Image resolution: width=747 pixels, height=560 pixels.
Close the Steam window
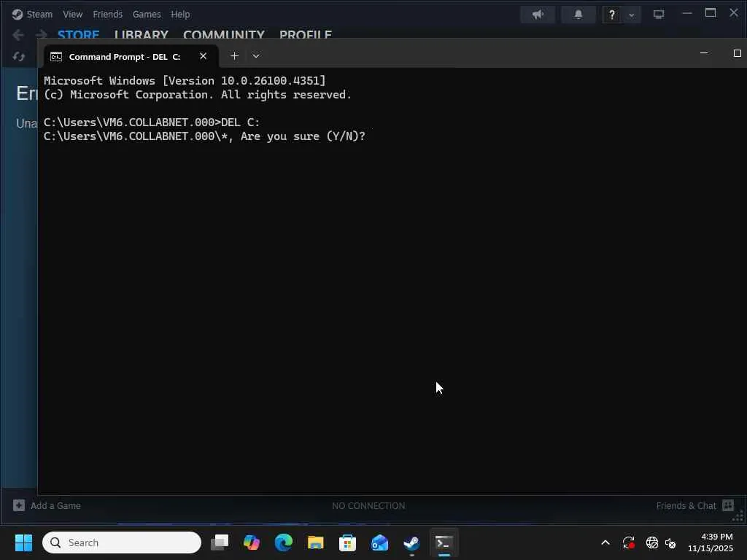click(x=734, y=13)
